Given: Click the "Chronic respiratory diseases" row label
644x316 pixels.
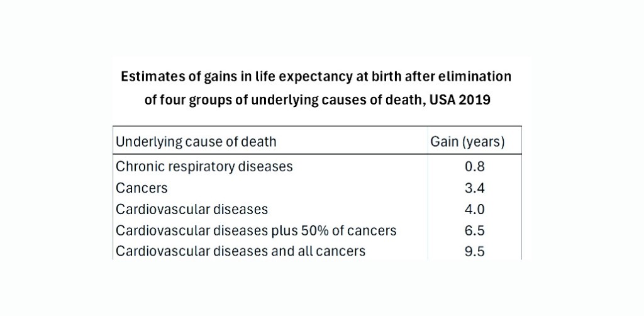Looking at the screenshot, I should pos(204,167).
